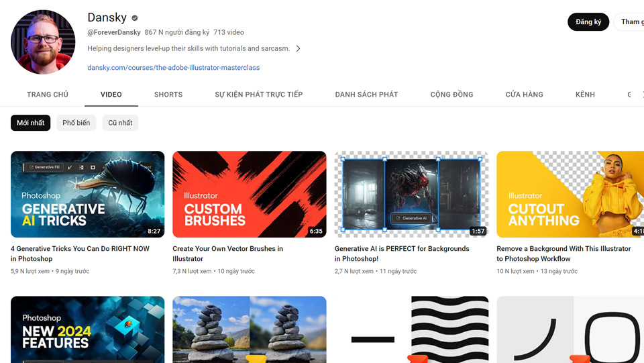Open the DANH SÁCH PHÁT tab
The image size is (644, 363).
366,95
